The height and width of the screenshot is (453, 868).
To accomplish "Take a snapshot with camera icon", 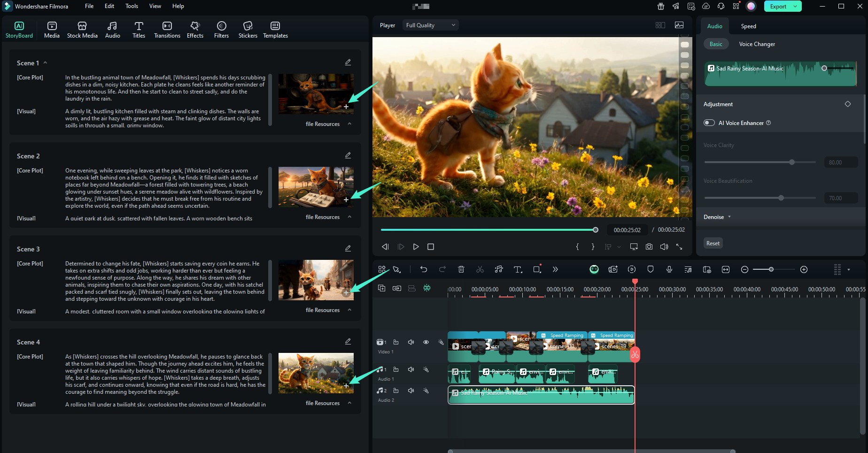I will [x=649, y=247].
